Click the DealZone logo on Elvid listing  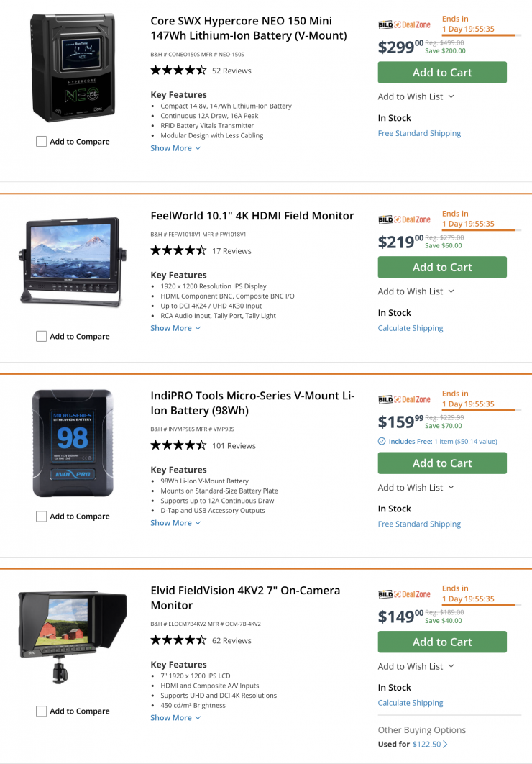click(404, 594)
